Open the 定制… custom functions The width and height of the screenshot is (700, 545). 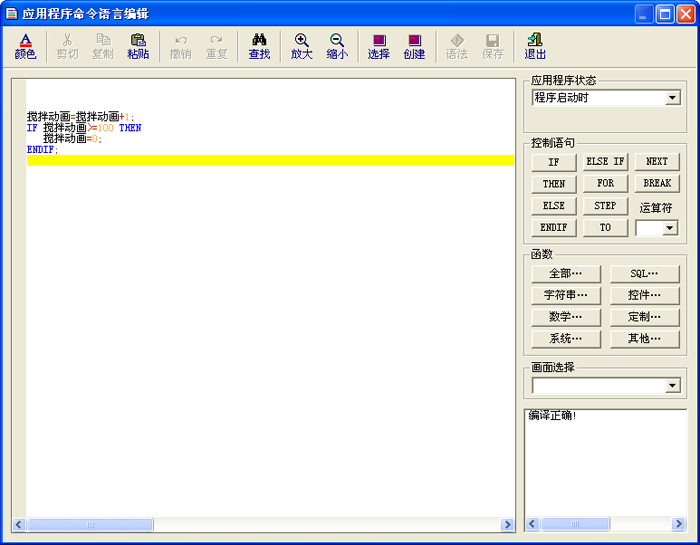pos(645,317)
